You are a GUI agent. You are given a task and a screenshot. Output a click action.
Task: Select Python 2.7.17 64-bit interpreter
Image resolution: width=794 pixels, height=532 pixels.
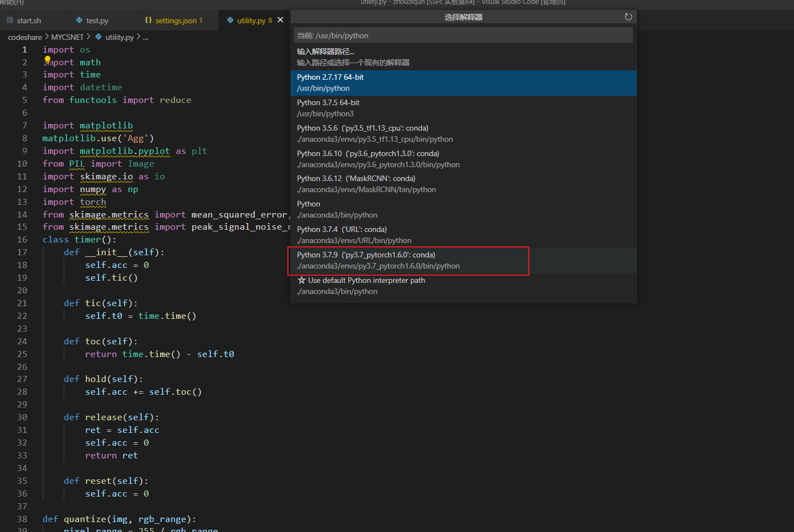[x=463, y=82]
